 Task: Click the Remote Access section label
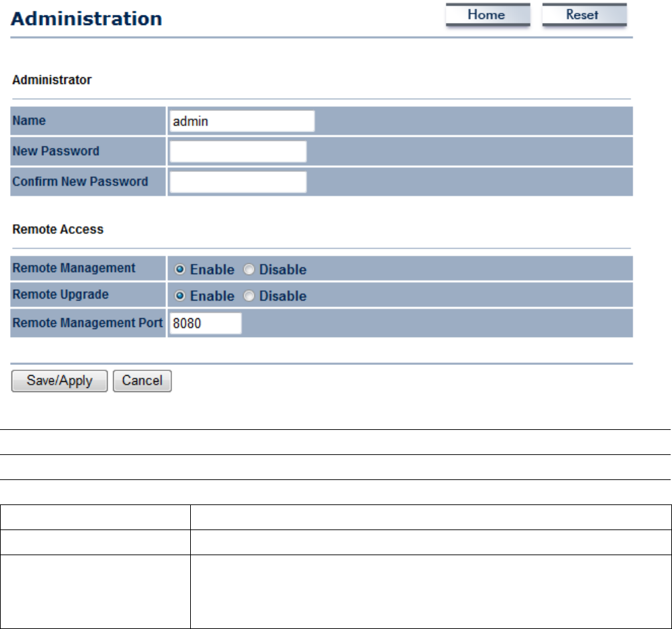[58, 230]
